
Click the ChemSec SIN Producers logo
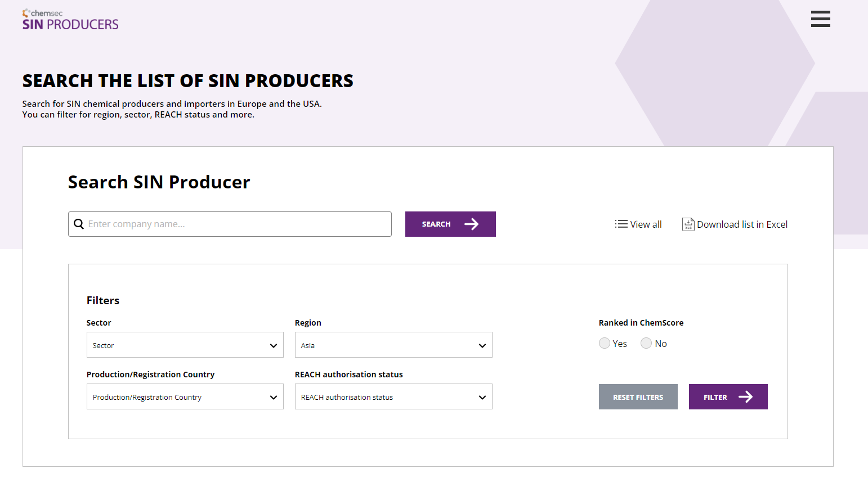pos(70,20)
